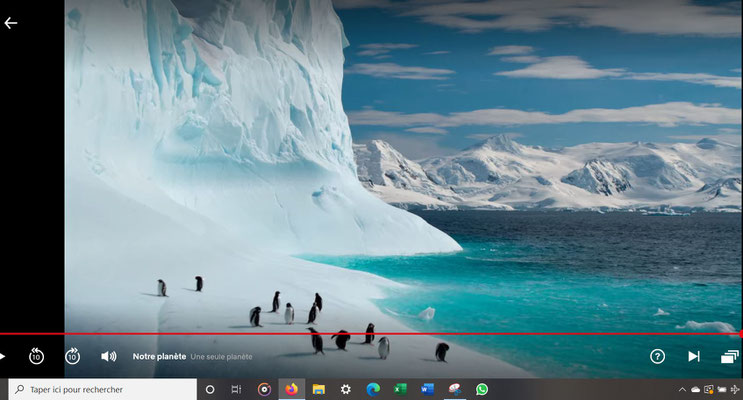The image size is (743, 400).
Task: Expand hidden system tray icons chevron
Action: (x=682, y=390)
